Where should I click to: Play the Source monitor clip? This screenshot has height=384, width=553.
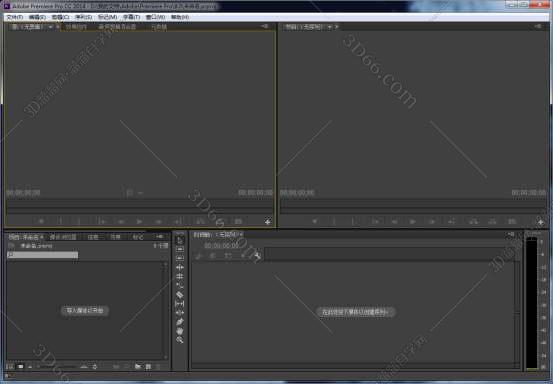click(139, 221)
